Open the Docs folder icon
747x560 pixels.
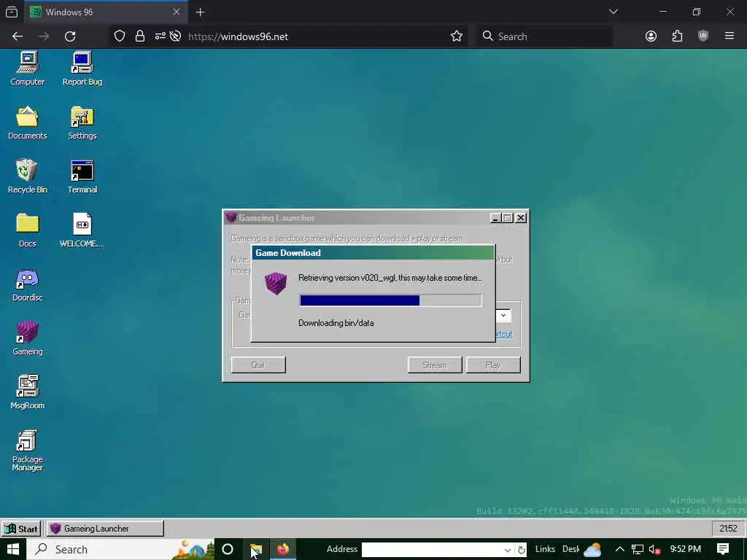pyautogui.click(x=28, y=230)
